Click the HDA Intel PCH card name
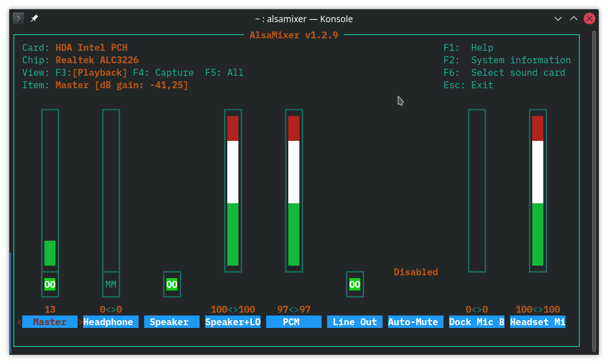This screenshot has width=608, height=364. point(91,48)
